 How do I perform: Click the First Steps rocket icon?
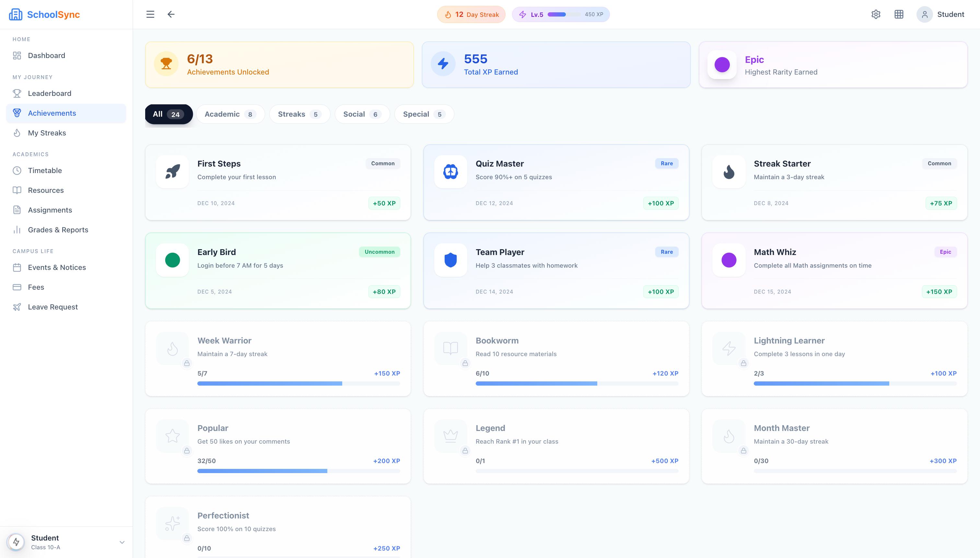(x=172, y=172)
